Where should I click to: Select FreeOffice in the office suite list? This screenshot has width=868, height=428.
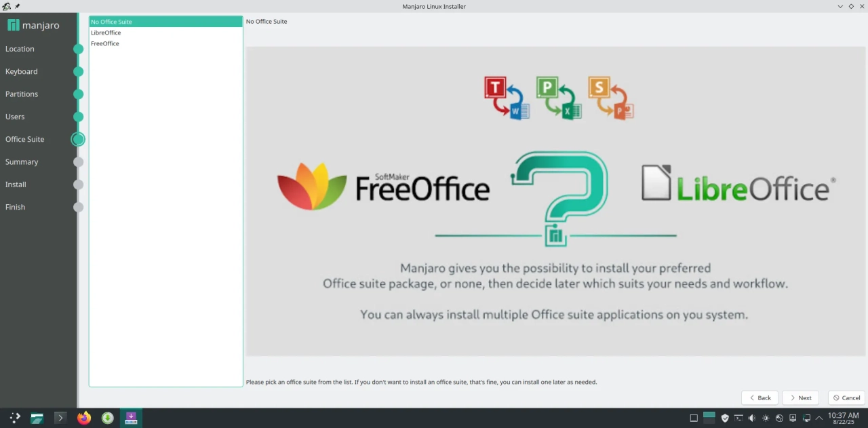tap(105, 43)
